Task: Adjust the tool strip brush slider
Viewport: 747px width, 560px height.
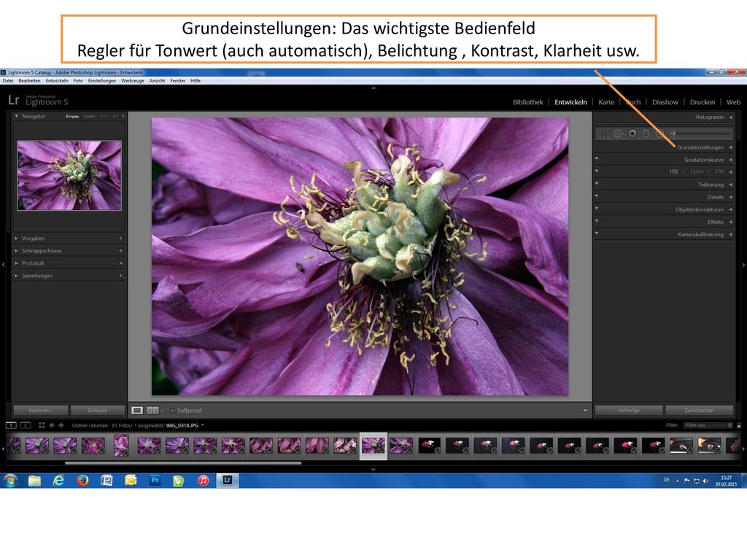Action: point(700,134)
